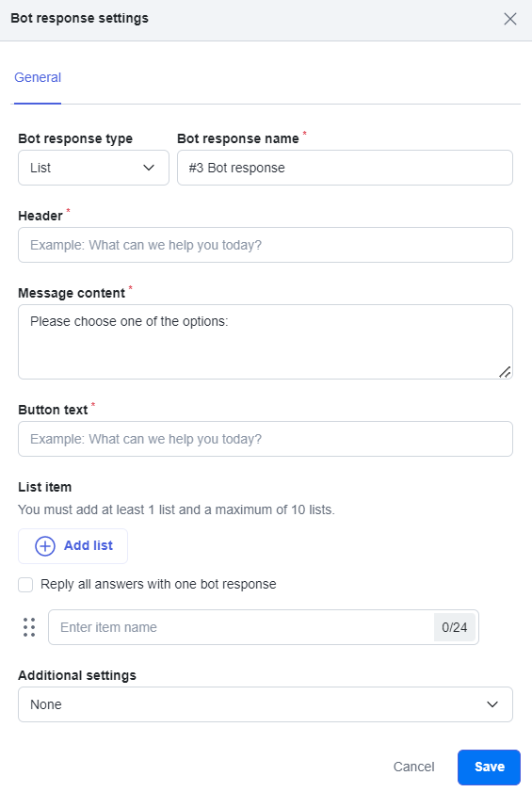Cancel the bot response changes
The height and width of the screenshot is (792, 532).
(x=413, y=768)
